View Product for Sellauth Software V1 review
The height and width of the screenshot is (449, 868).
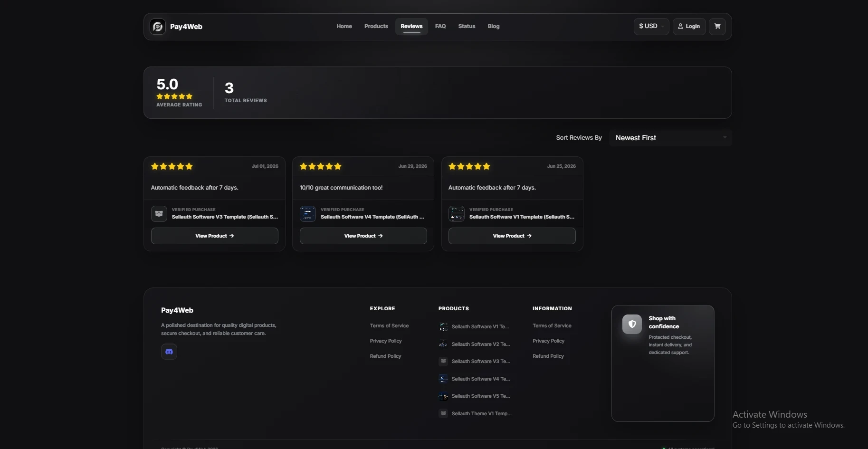512,236
